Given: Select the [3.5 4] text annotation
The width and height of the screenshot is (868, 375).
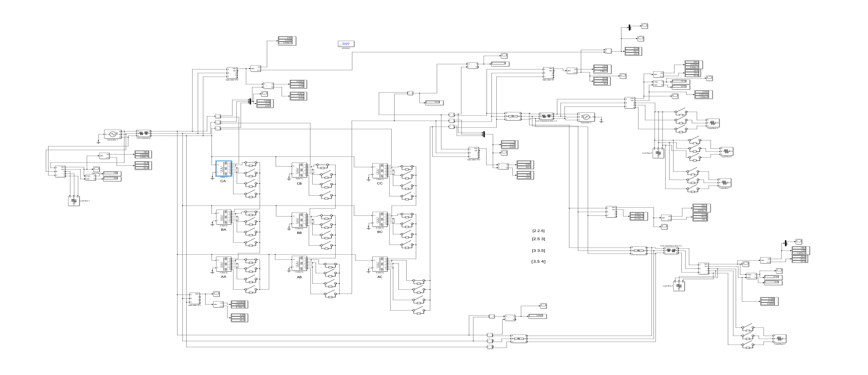Looking at the screenshot, I should pyautogui.click(x=538, y=262).
